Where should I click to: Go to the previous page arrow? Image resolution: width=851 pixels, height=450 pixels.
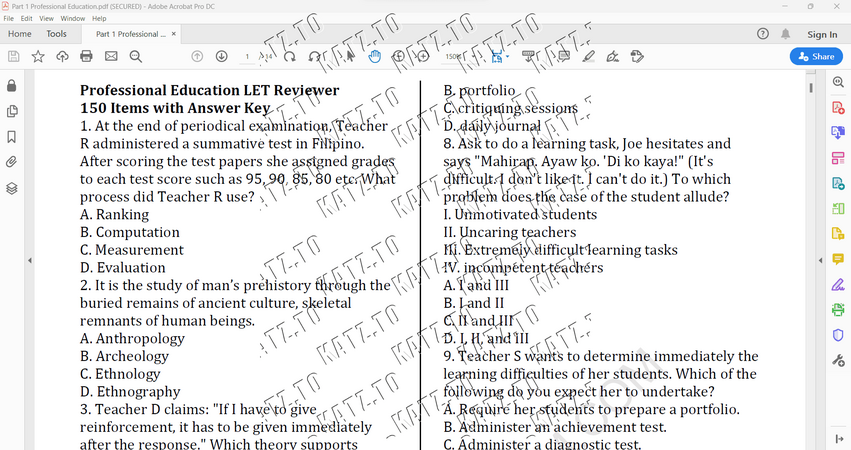197,56
